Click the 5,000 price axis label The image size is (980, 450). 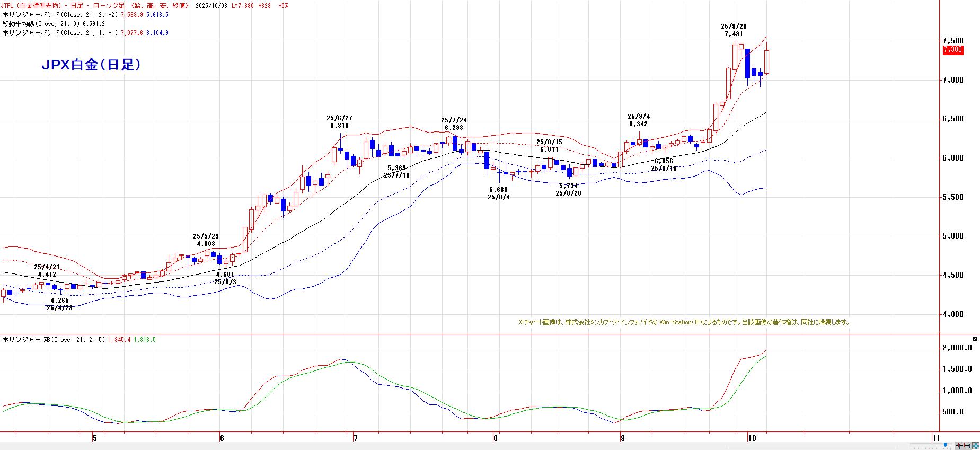point(952,236)
